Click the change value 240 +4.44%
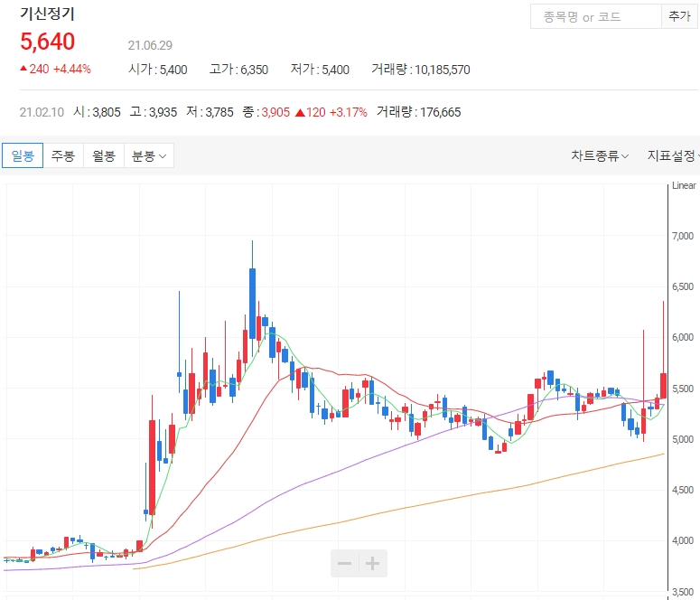The width and height of the screenshot is (700, 600). (55, 69)
